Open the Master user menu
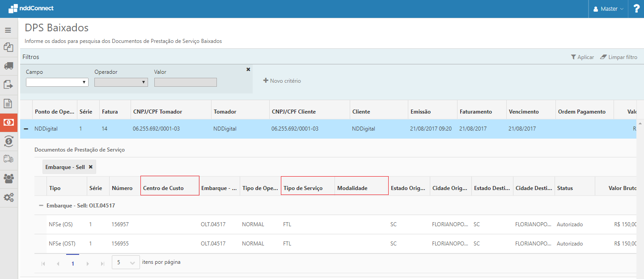 coord(608,9)
